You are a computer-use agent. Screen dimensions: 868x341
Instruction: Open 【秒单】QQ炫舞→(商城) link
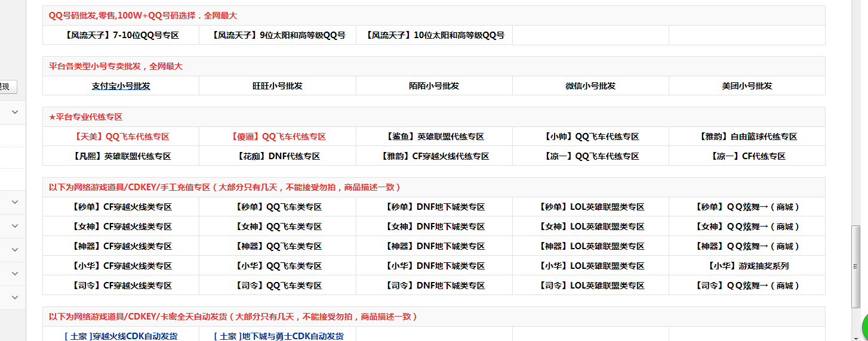click(x=747, y=207)
